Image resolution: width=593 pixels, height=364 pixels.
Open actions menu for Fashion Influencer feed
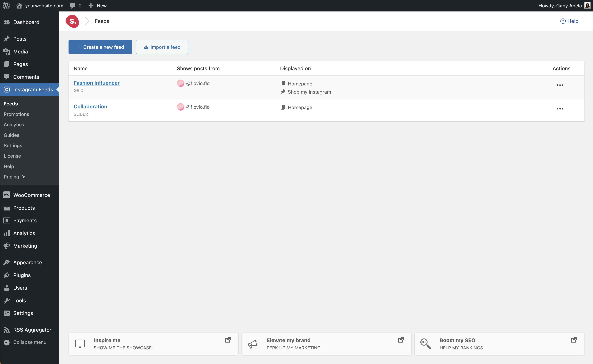click(x=560, y=85)
